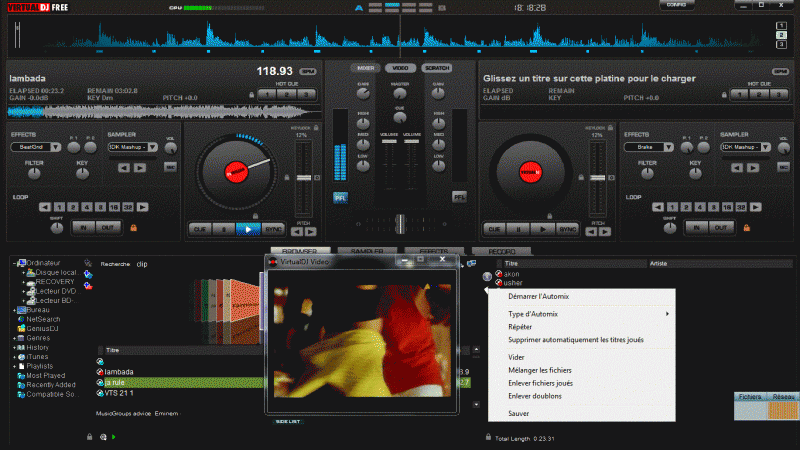Screen dimensions: 800x450
Task: Toggle right deck smart loop lock
Action: [746, 228]
